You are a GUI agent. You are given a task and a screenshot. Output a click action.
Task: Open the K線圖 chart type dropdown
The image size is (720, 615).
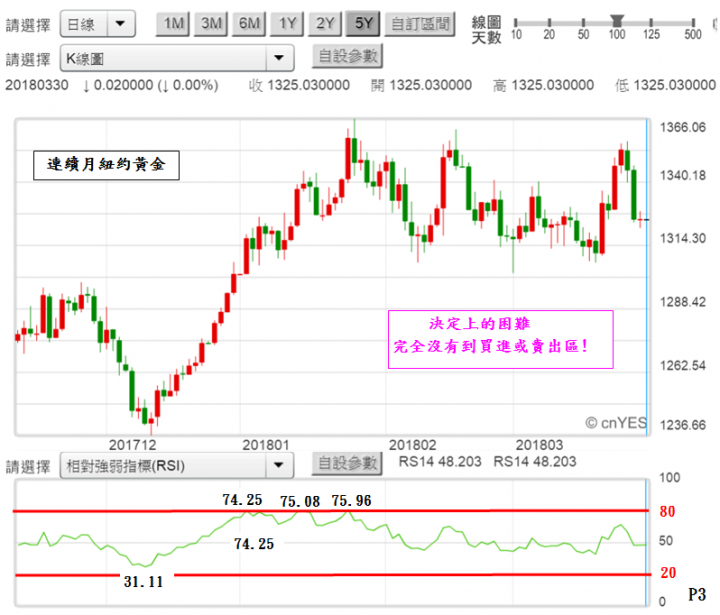(177, 58)
